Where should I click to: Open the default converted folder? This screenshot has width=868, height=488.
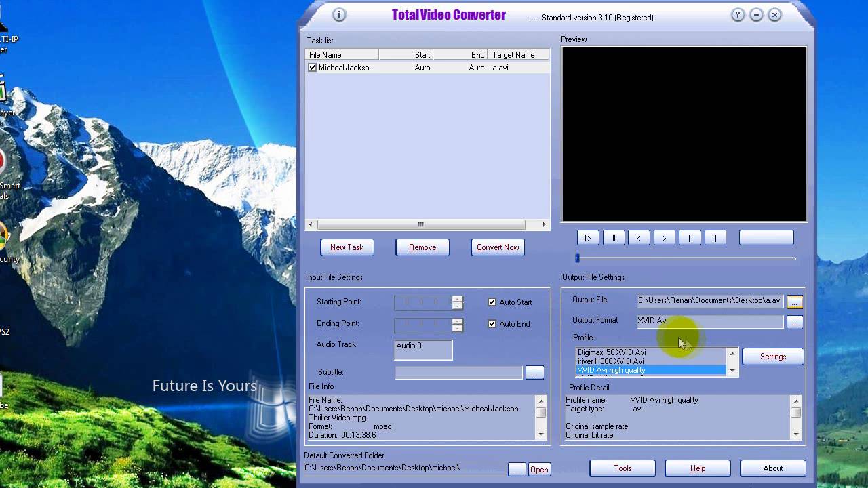click(x=539, y=469)
